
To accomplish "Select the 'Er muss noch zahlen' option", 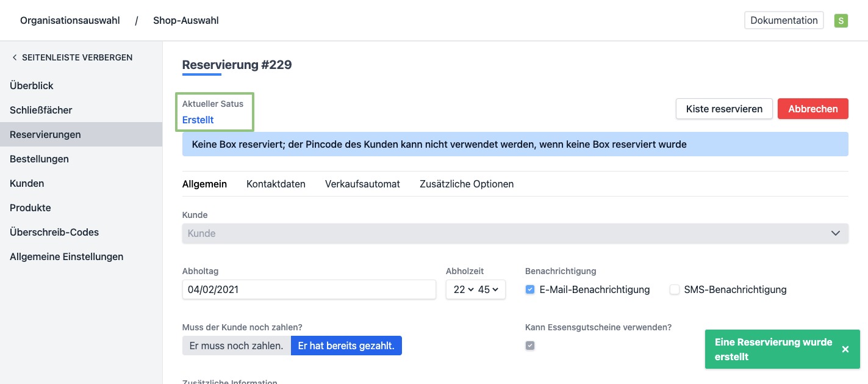I will [x=236, y=346].
